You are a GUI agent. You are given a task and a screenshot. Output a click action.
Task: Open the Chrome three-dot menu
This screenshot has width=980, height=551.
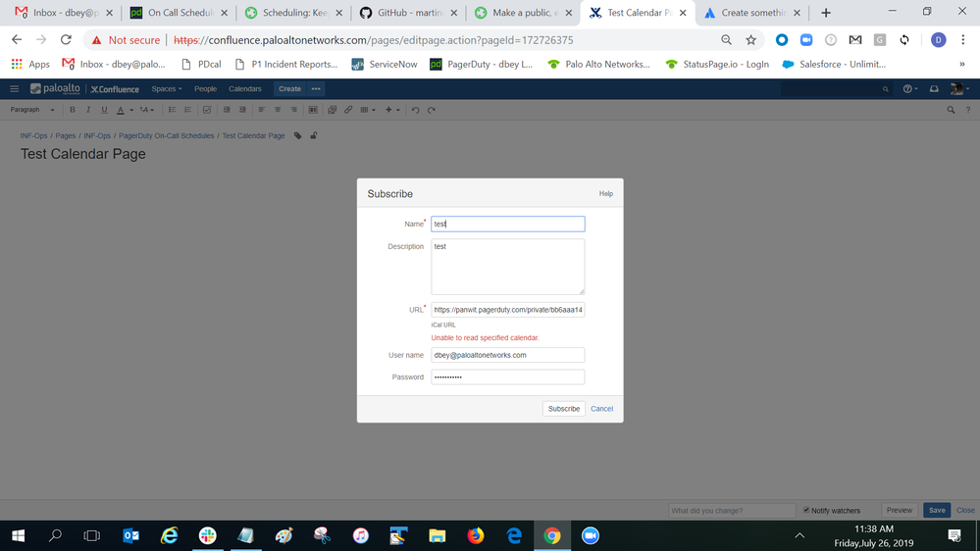[962, 40]
